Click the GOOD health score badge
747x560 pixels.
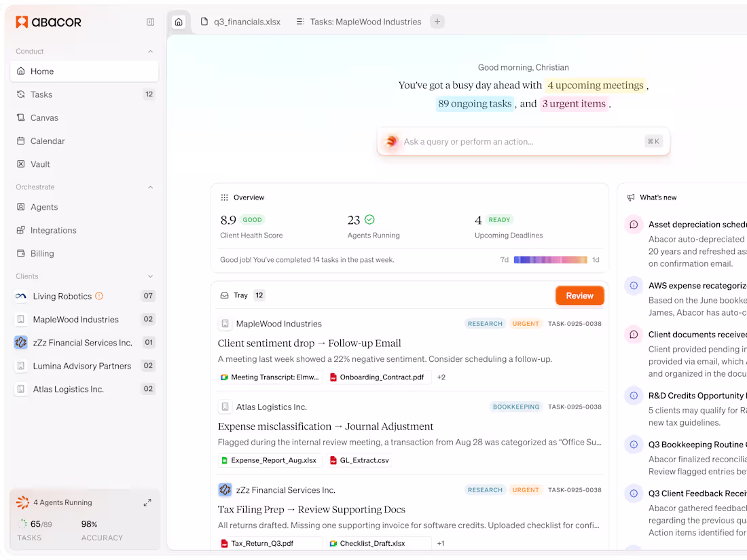pos(252,220)
